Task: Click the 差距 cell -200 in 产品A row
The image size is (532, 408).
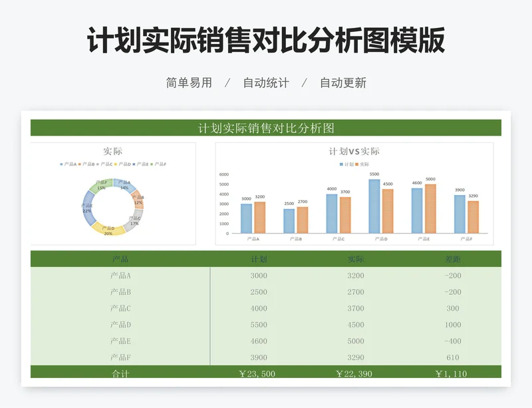Action: pyautogui.click(x=453, y=276)
